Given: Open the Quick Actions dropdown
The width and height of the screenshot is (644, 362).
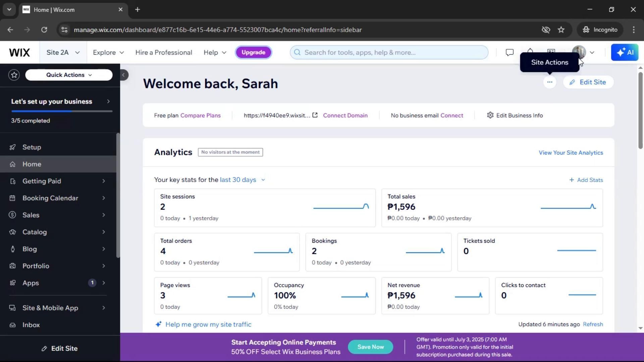Looking at the screenshot, I should 69,75.
